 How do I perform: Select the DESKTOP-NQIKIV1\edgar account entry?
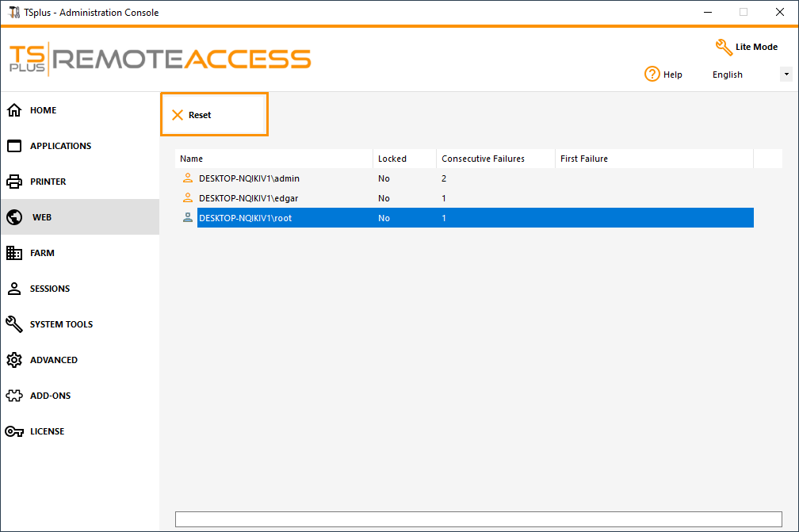252,198
